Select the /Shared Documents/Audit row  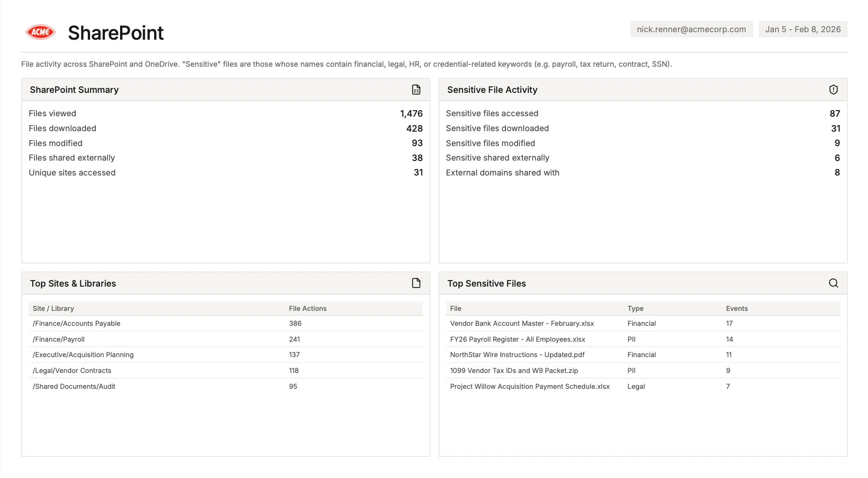tap(226, 387)
